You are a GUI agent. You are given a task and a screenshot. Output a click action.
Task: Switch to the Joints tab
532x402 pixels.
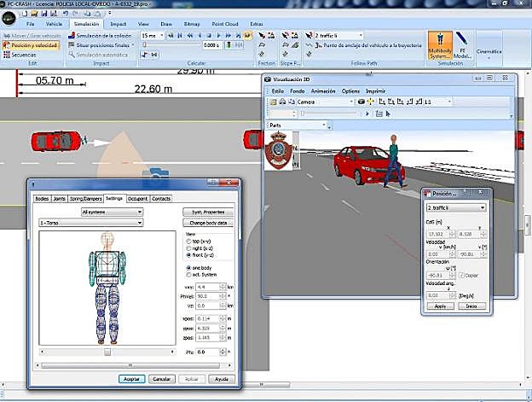[x=59, y=198]
